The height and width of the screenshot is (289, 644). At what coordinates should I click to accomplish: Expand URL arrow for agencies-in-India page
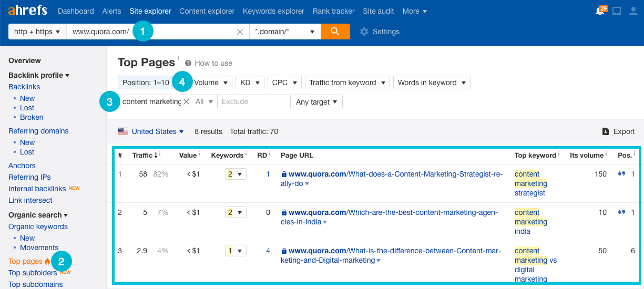pyautogui.click(x=325, y=222)
